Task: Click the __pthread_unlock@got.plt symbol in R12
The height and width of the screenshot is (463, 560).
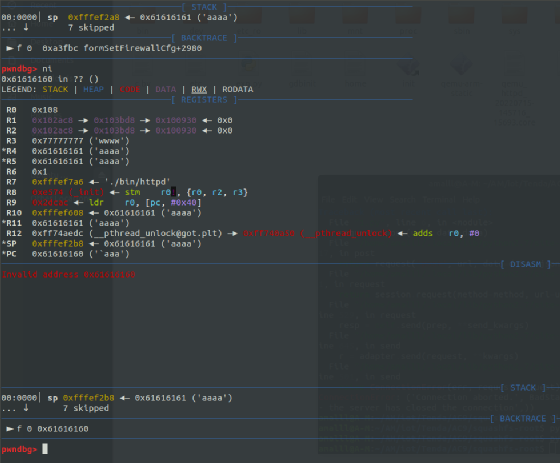Action: (x=155, y=233)
